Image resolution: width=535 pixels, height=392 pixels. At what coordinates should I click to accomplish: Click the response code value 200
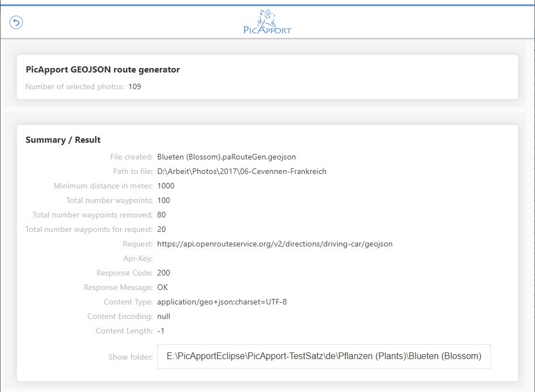click(164, 273)
